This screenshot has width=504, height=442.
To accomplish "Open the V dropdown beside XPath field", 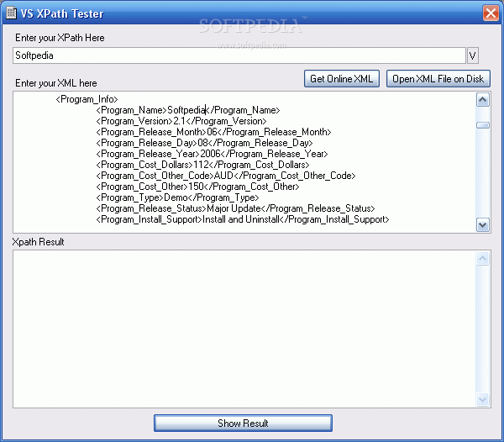I will (x=472, y=55).
